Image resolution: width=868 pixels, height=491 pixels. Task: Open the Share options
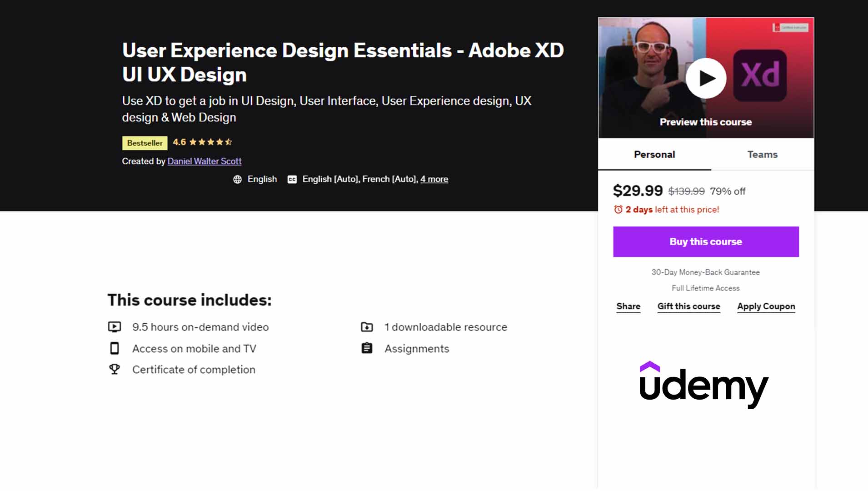click(x=628, y=306)
